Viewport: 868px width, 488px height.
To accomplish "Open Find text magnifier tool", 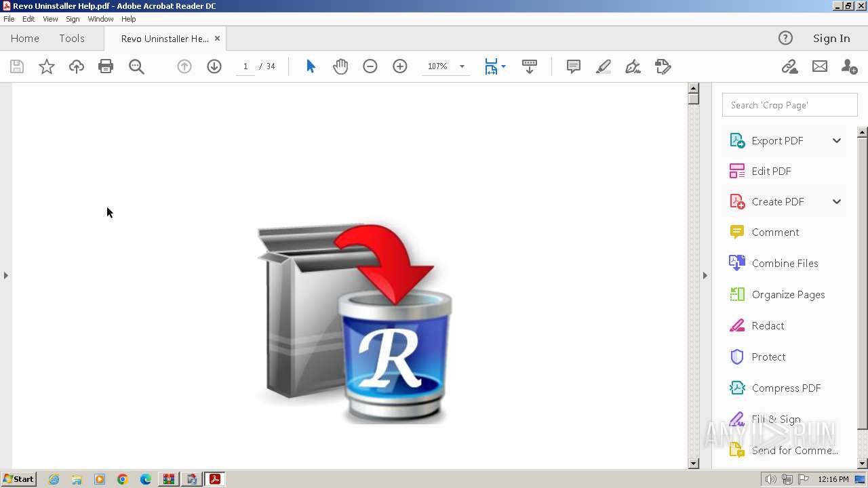I will pos(136,66).
